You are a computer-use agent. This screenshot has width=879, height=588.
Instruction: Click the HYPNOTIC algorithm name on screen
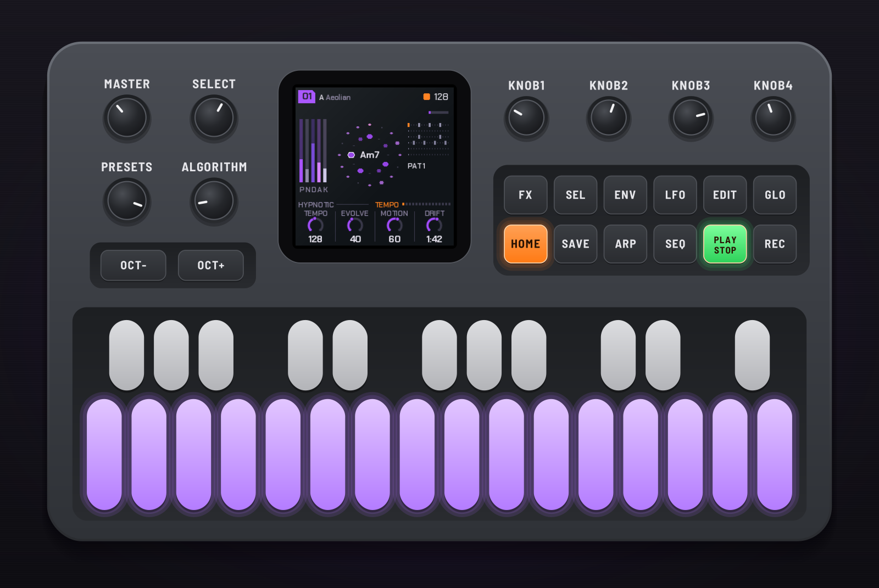tap(316, 205)
